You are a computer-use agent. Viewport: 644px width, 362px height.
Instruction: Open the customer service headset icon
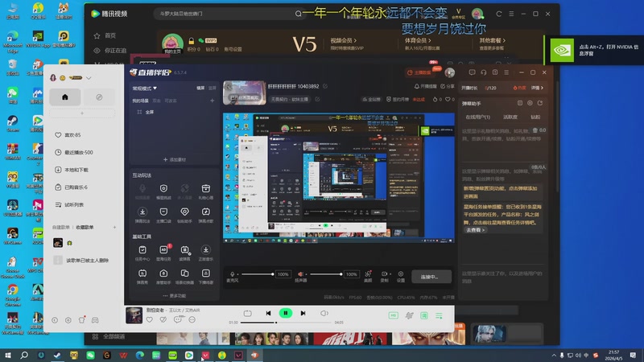click(x=484, y=72)
